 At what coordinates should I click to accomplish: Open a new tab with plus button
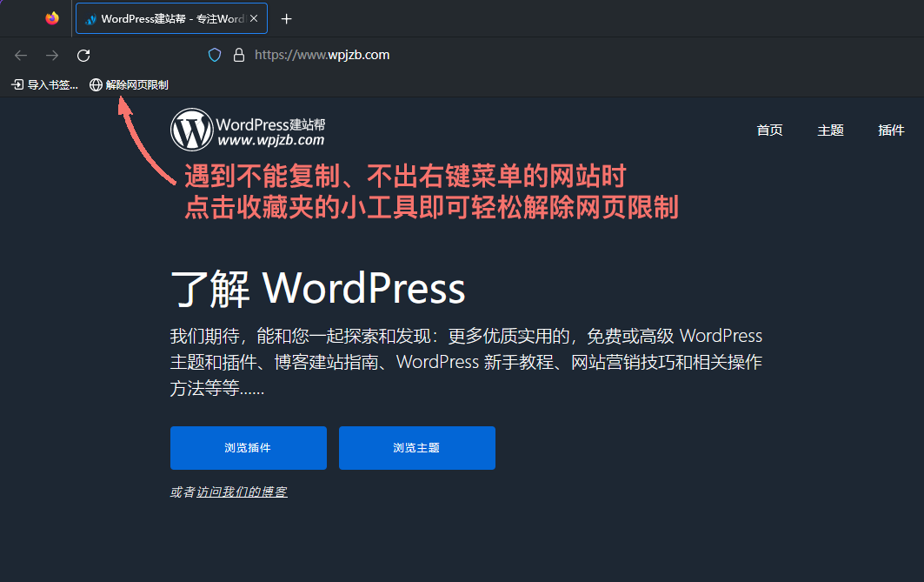coord(286,19)
